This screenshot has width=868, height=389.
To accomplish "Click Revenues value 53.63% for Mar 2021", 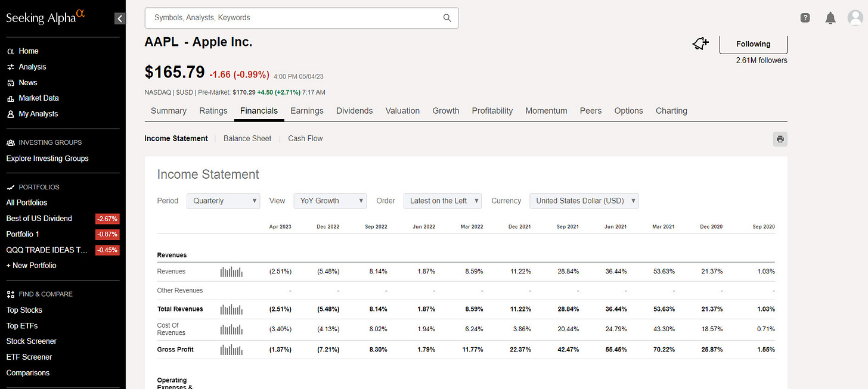I will pos(664,272).
